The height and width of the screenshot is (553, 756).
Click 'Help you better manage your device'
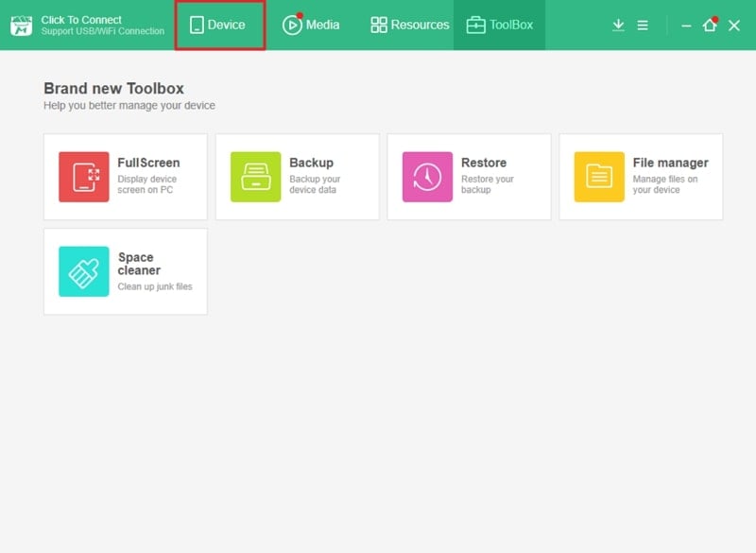[x=129, y=106]
